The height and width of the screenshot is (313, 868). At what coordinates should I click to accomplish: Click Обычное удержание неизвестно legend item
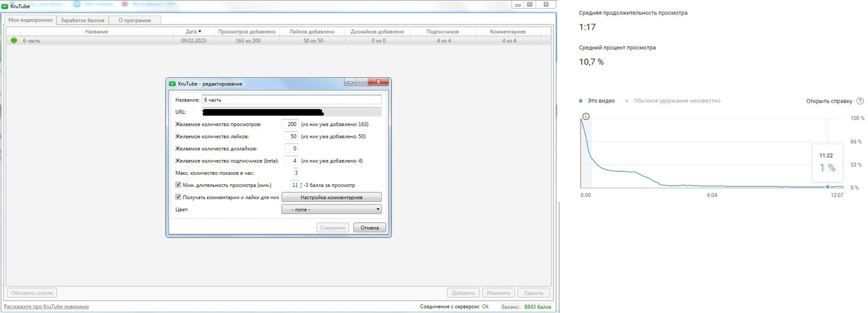(x=672, y=100)
